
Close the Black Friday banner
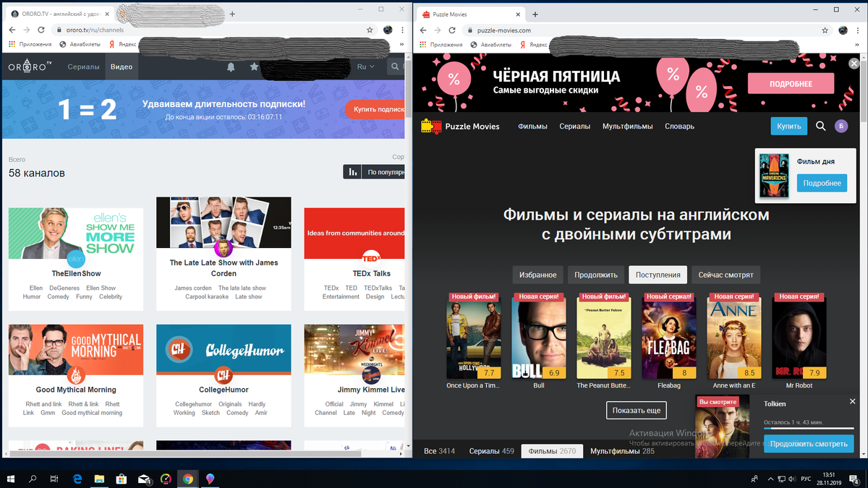854,64
